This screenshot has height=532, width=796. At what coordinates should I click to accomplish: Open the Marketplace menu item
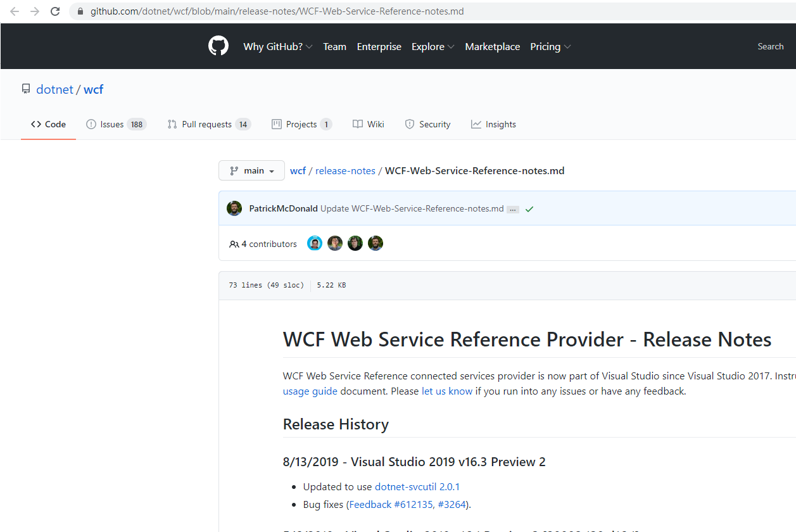(493, 47)
